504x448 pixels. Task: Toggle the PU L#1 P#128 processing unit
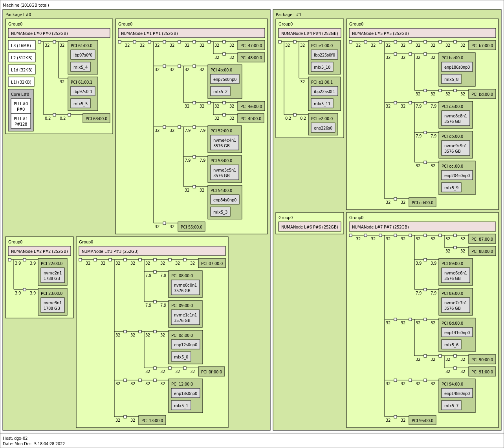pyautogui.click(x=20, y=122)
